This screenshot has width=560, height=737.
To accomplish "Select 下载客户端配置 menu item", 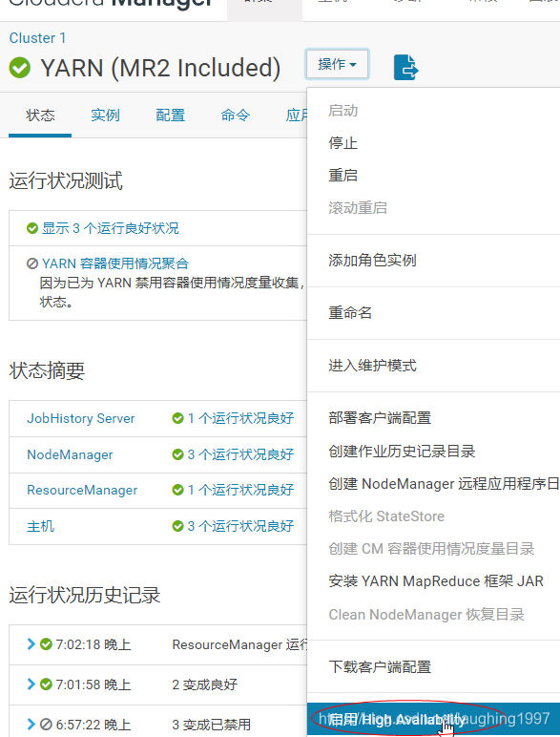I will [380, 667].
